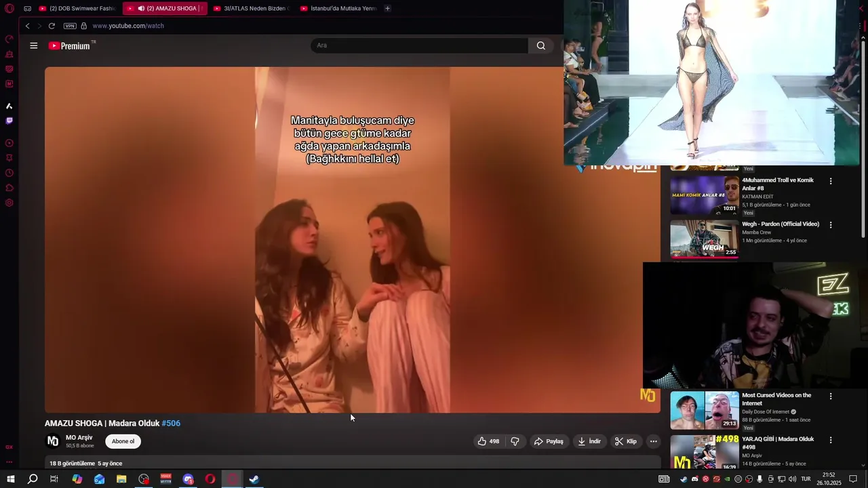This screenshot has width=868, height=488.
Task: Click the KATMAN EDIT channel name
Action: click(x=757, y=197)
